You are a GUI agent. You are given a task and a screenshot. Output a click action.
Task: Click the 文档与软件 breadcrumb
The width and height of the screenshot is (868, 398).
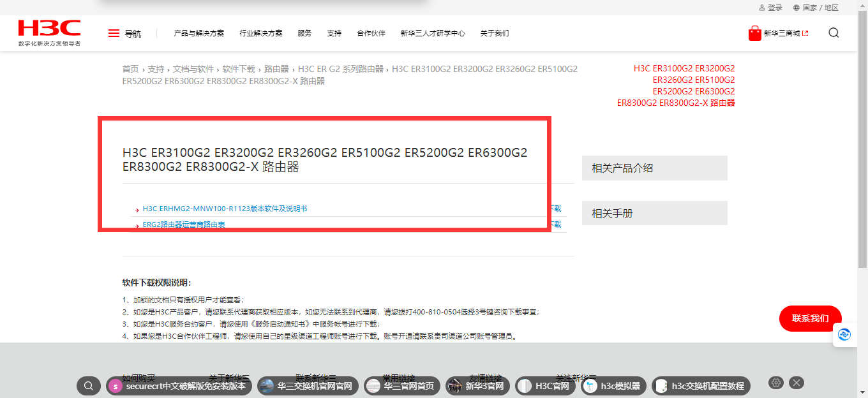pos(193,69)
